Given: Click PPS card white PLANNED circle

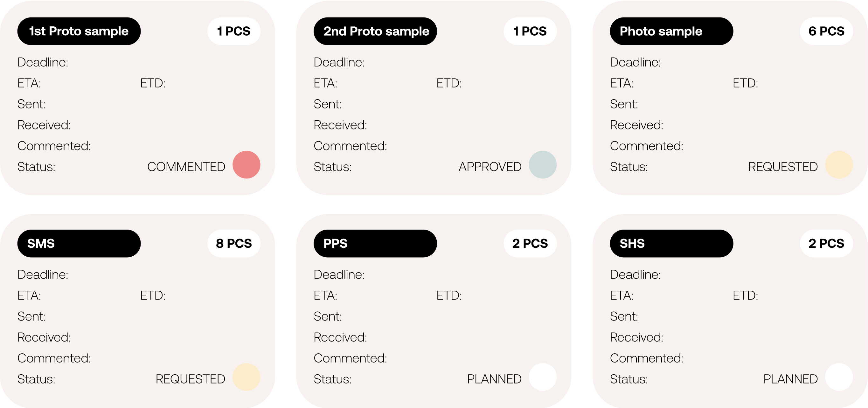Looking at the screenshot, I should click(543, 377).
